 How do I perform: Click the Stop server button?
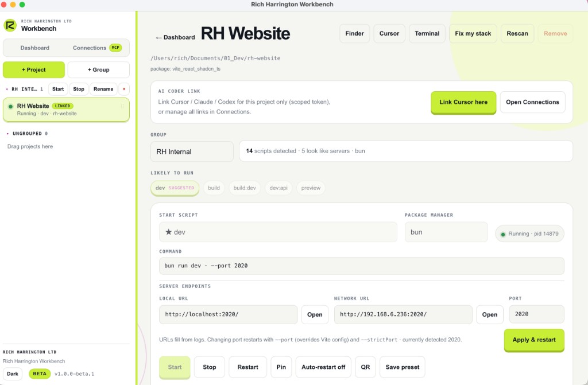(x=210, y=367)
